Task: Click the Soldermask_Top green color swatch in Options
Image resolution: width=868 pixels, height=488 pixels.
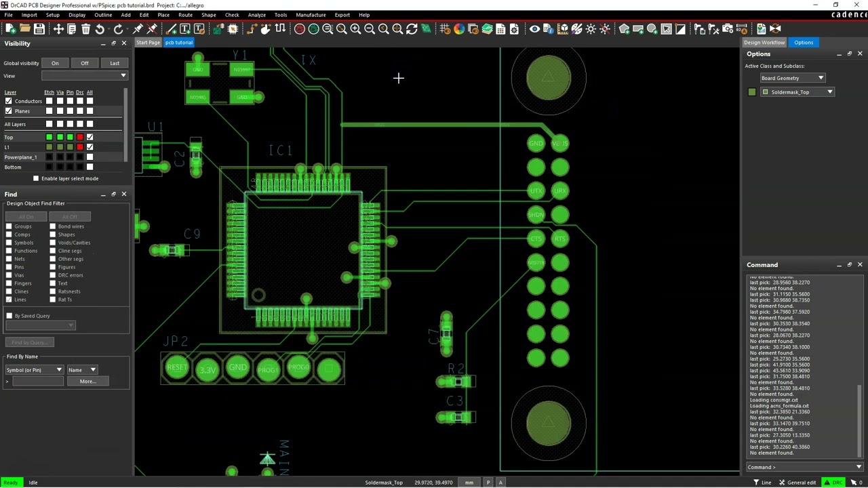Action: pos(752,92)
